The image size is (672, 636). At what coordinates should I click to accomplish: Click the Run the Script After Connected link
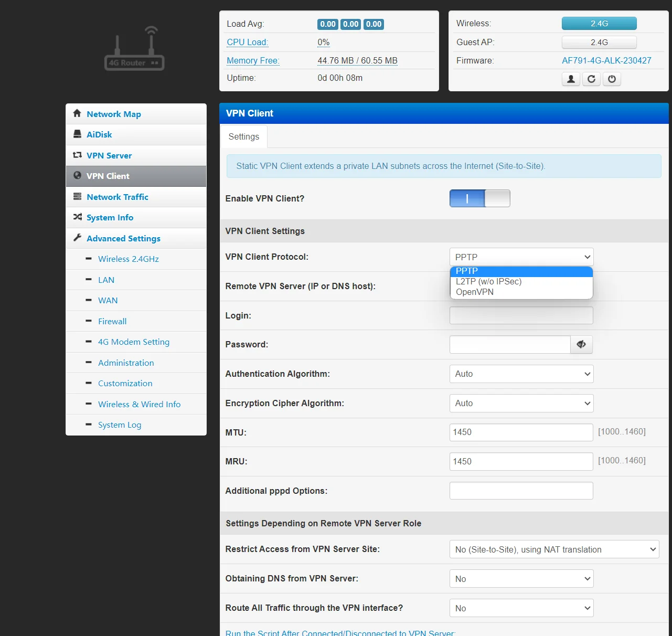pyautogui.click(x=340, y=632)
